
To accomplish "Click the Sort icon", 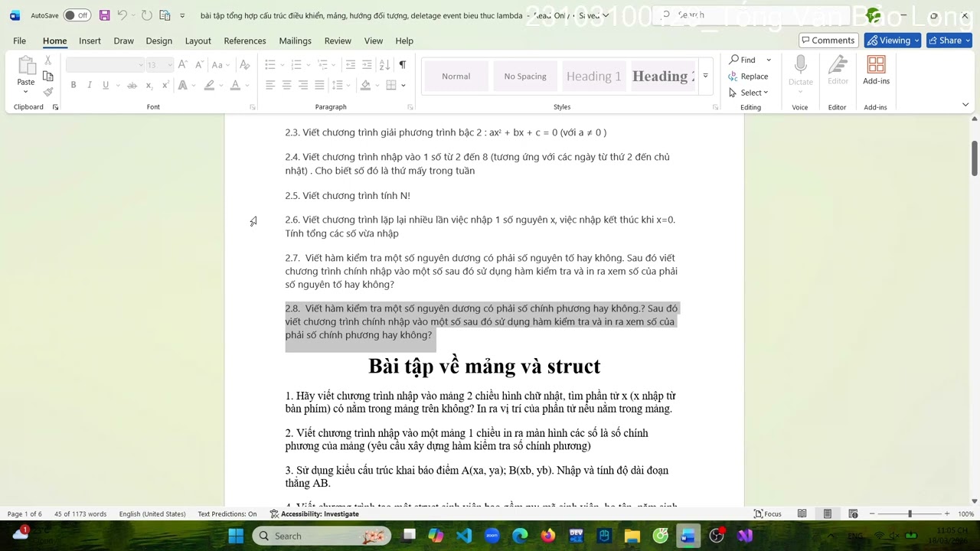I will click(x=385, y=65).
